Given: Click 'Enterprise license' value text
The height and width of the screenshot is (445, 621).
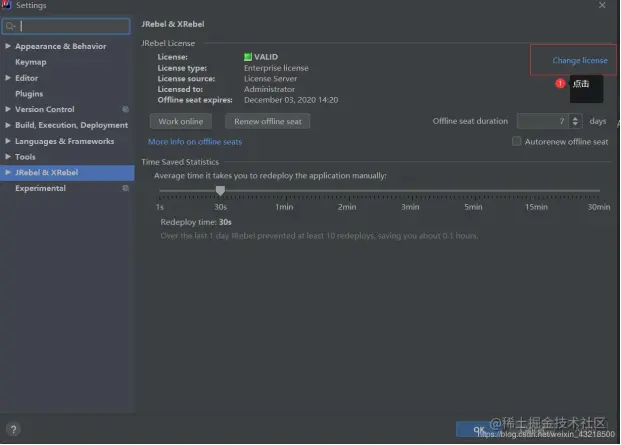Looking at the screenshot, I should (x=276, y=68).
